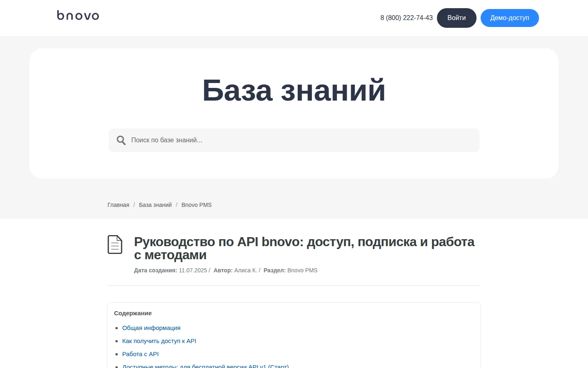This screenshot has width=588, height=368.
Task: Focus the knowledge base search field
Action: [294, 140]
